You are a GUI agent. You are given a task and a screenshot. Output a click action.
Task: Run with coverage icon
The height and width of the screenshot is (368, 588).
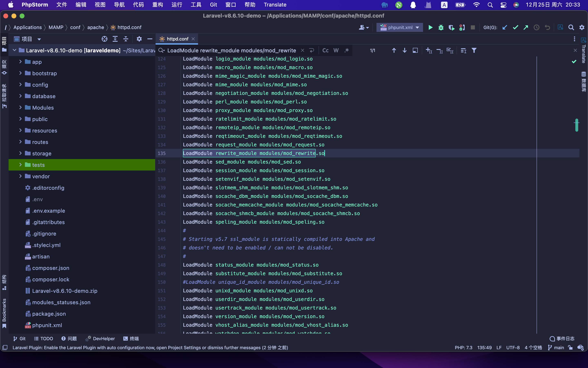point(451,27)
